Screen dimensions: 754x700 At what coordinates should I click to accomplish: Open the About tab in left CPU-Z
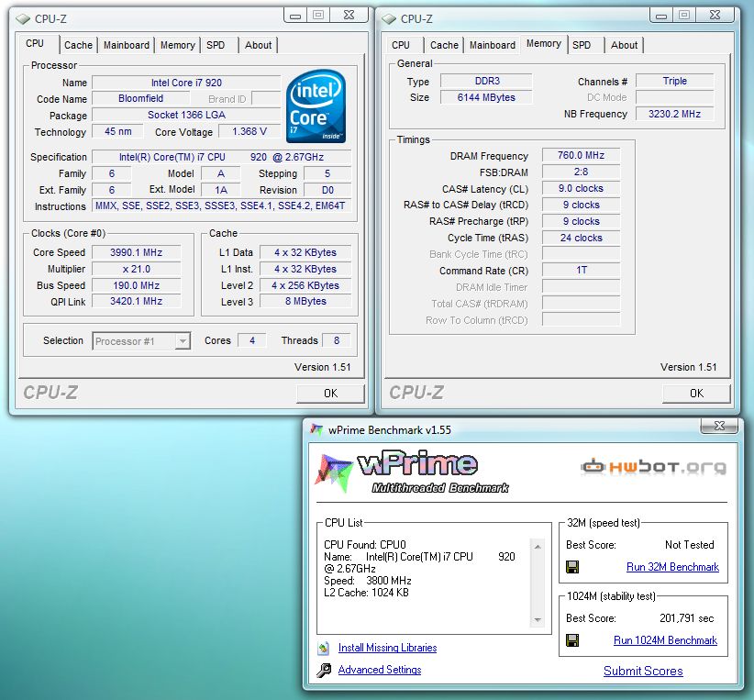coord(259,45)
